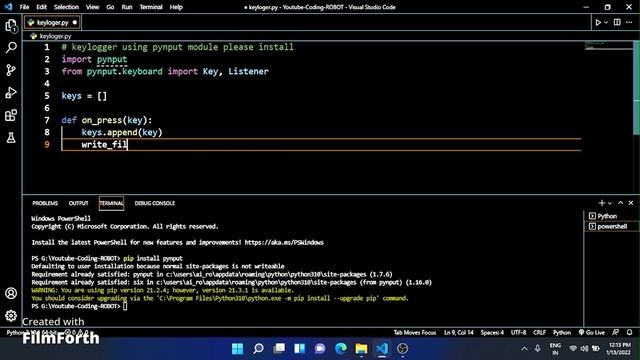This screenshot has width=640, height=360.
Task: Switch to the OUTPUT panel tab
Action: [x=78, y=203]
